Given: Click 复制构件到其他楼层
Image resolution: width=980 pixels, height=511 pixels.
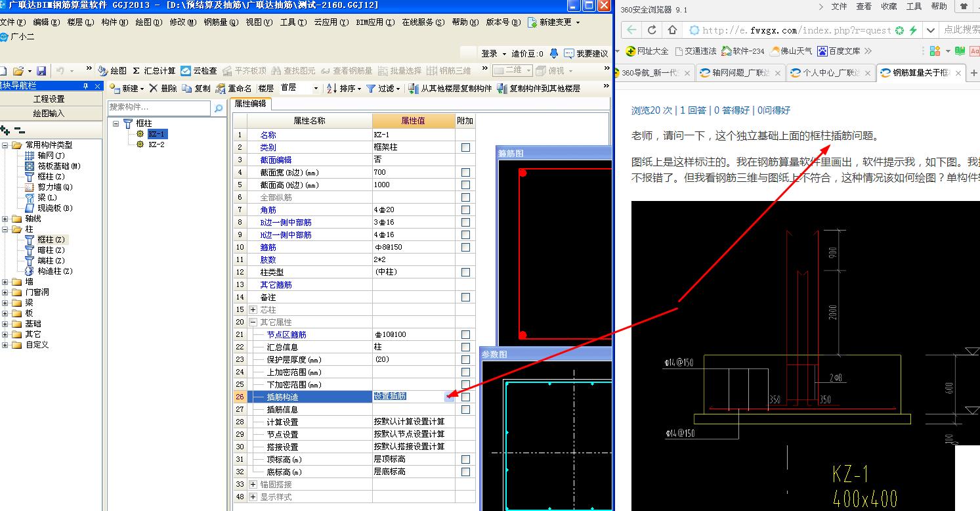Looking at the screenshot, I should pos(539,89).
